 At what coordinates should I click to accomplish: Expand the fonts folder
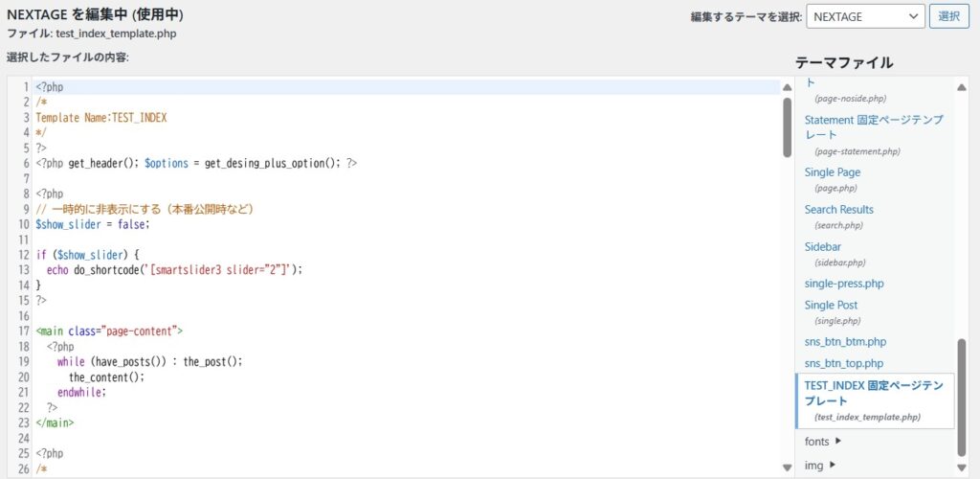(x=823, y=442)
